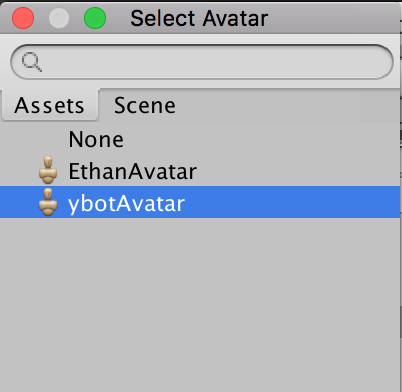Select the EthanAvatar entry
402x392 pixels.
pos(133,171)
